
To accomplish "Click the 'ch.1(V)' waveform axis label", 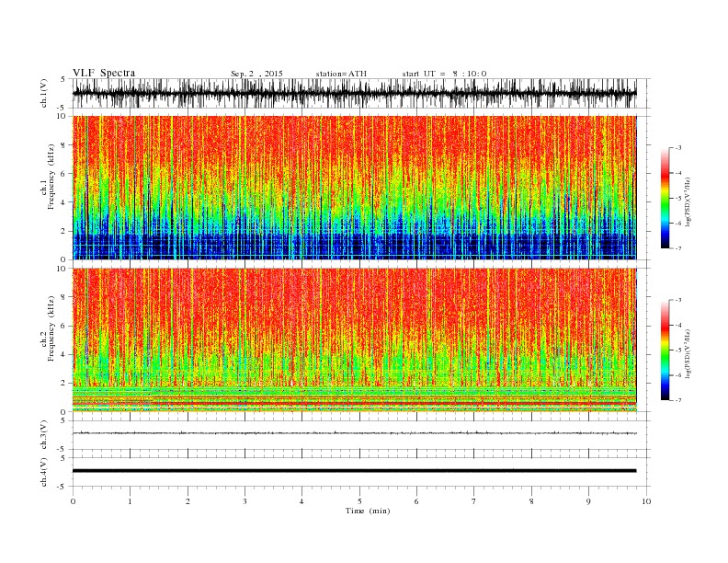I will pyautogui.click(x=44, y=94).
